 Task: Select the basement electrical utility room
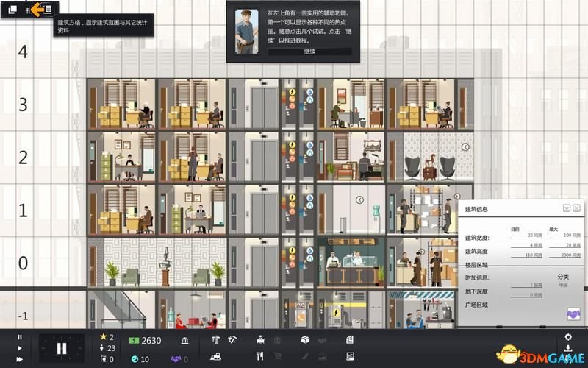351,310
